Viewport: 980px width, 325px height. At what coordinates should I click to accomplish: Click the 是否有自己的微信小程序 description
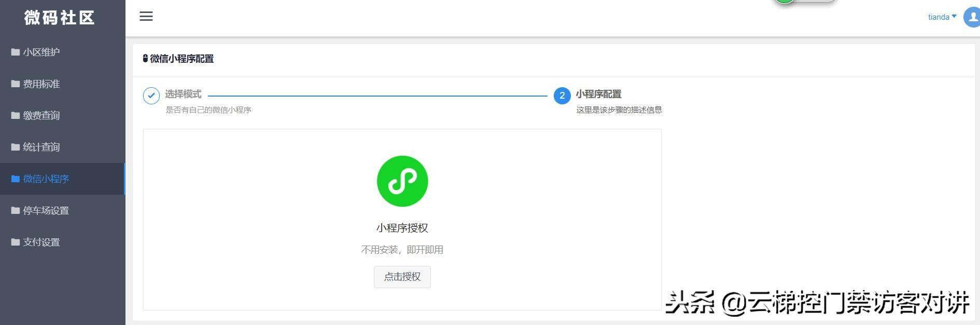click(208, 110)
